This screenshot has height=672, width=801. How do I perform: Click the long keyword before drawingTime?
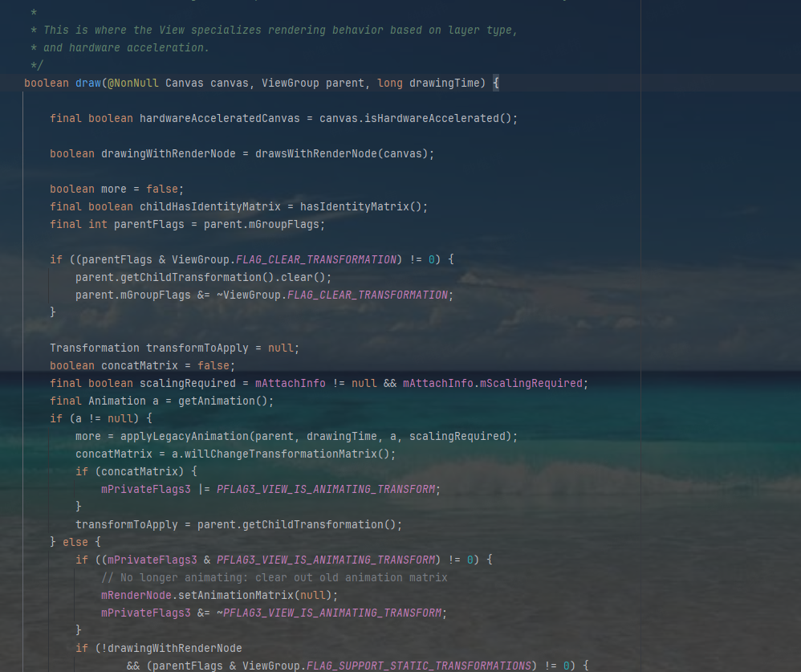(x=390, y=83)
